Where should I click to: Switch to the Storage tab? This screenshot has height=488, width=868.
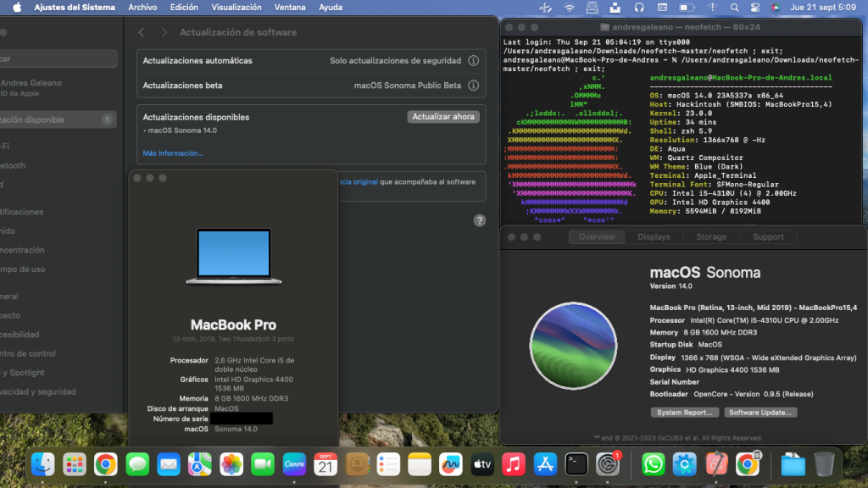click(x=711, y=237)
